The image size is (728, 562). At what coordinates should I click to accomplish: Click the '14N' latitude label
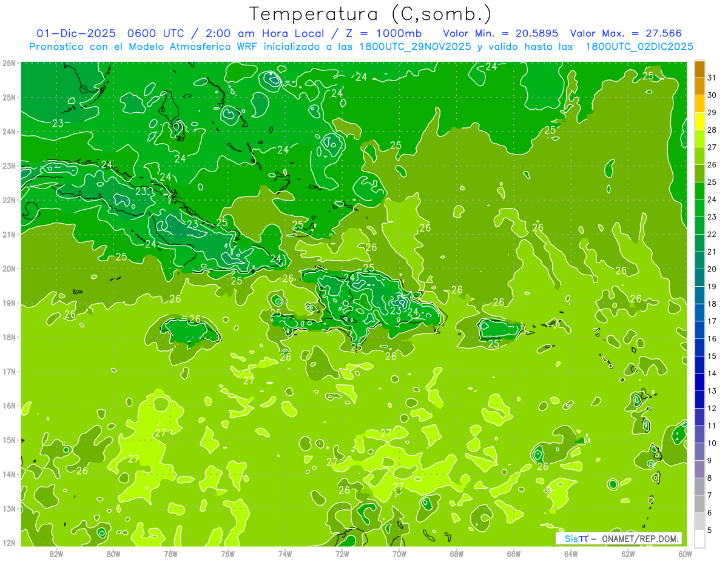click(9, 474)
